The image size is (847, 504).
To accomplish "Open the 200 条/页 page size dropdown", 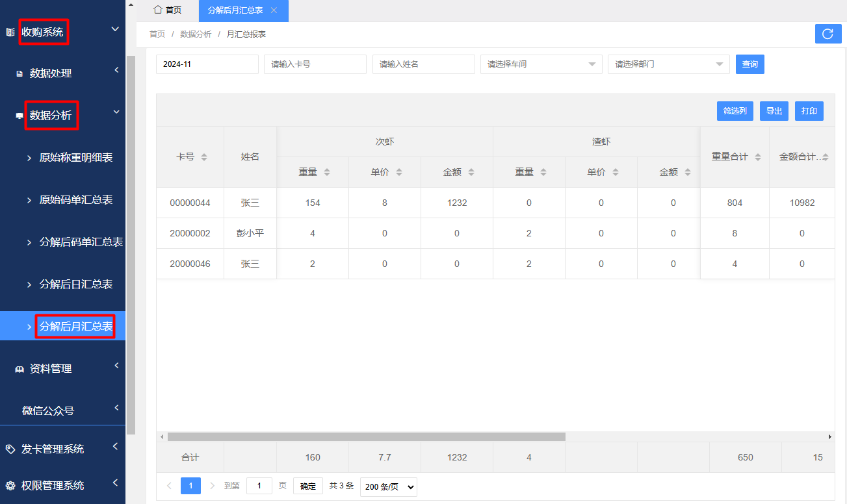I will [x=388, y=487].
